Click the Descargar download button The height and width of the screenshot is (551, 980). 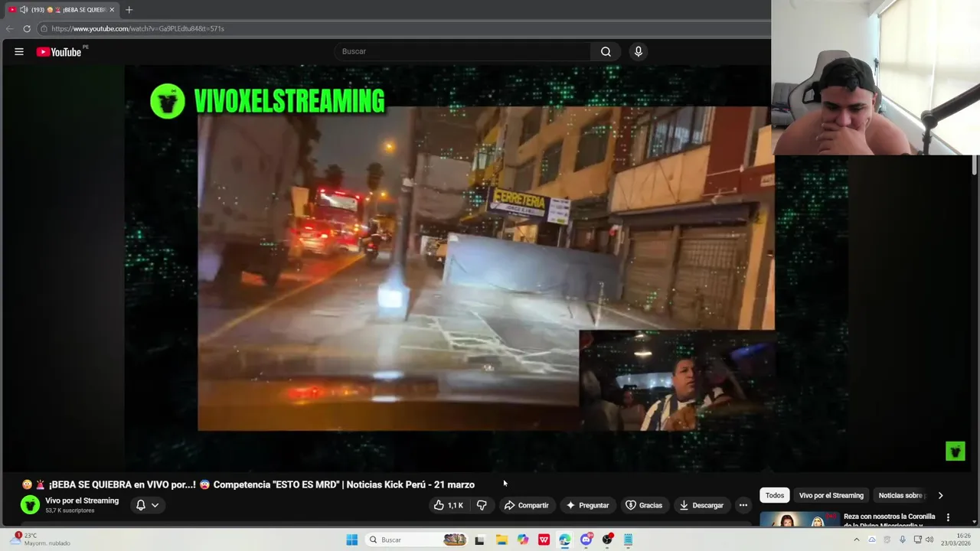coord(701,505)
